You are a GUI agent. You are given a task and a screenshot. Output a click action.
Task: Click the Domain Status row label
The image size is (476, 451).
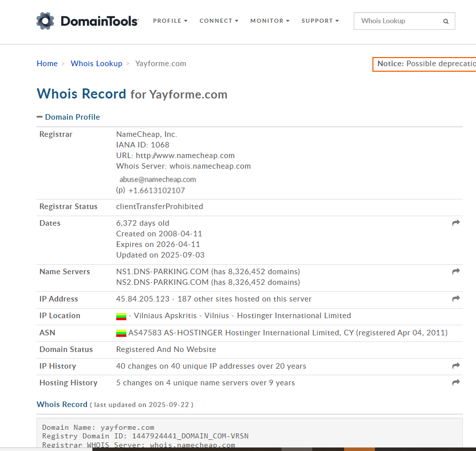pos(66,349)
